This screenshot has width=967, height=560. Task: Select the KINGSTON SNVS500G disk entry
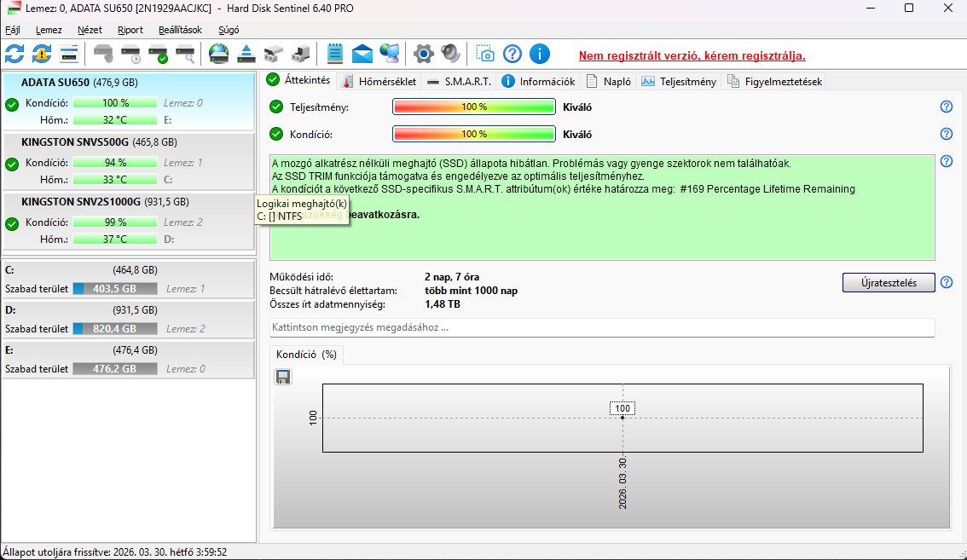click(128, 161)
